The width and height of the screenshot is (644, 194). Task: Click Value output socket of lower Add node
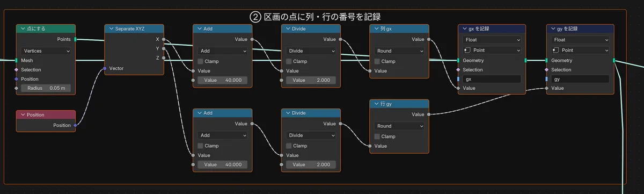252,124
